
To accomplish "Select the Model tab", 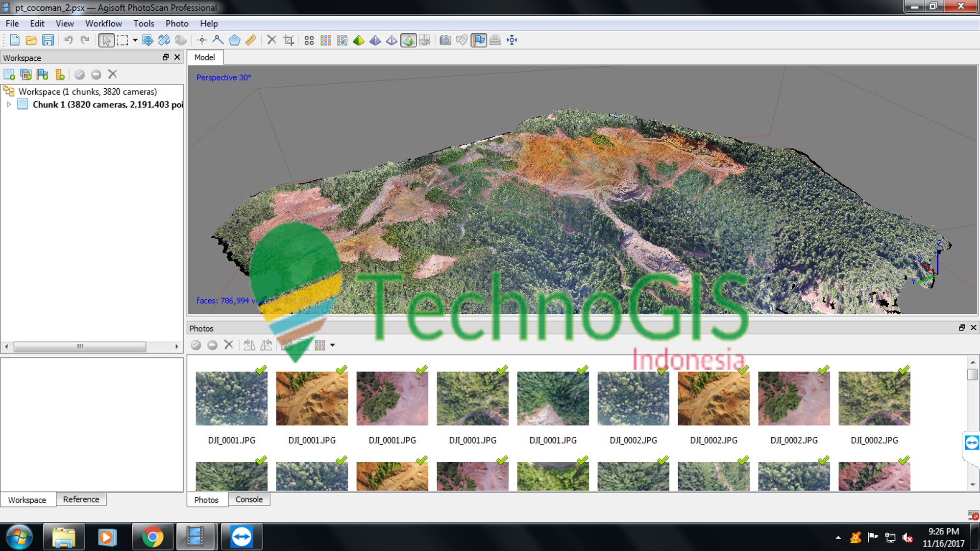I will (204, 57).
